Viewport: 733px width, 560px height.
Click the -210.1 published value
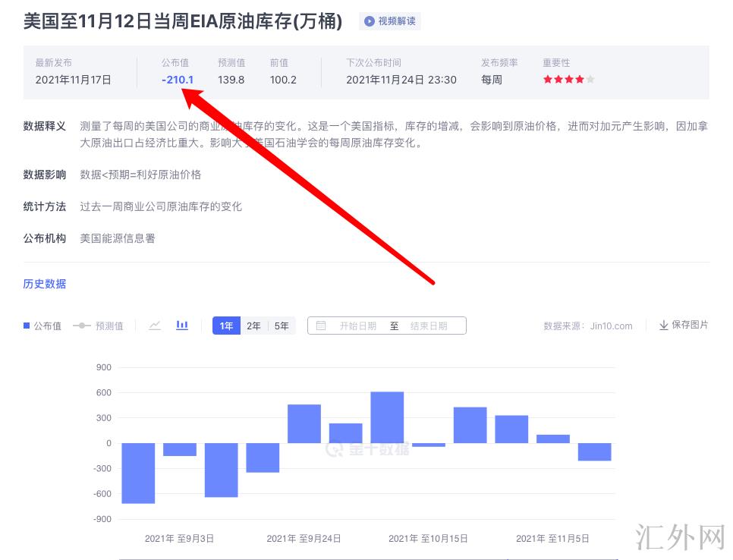178,80
